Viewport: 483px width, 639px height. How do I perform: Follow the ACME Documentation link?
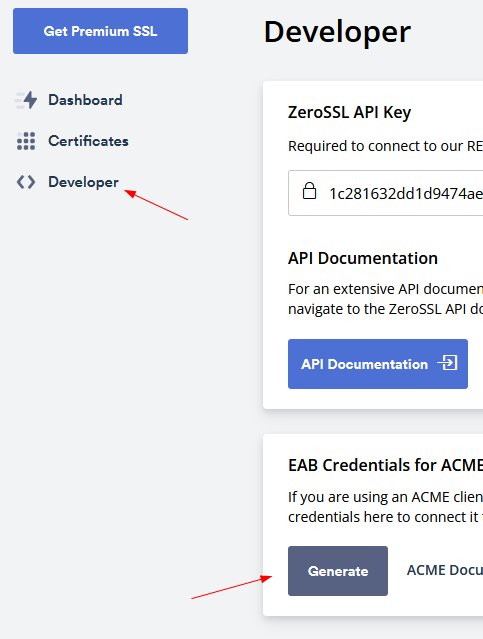(x=445, y=570)
